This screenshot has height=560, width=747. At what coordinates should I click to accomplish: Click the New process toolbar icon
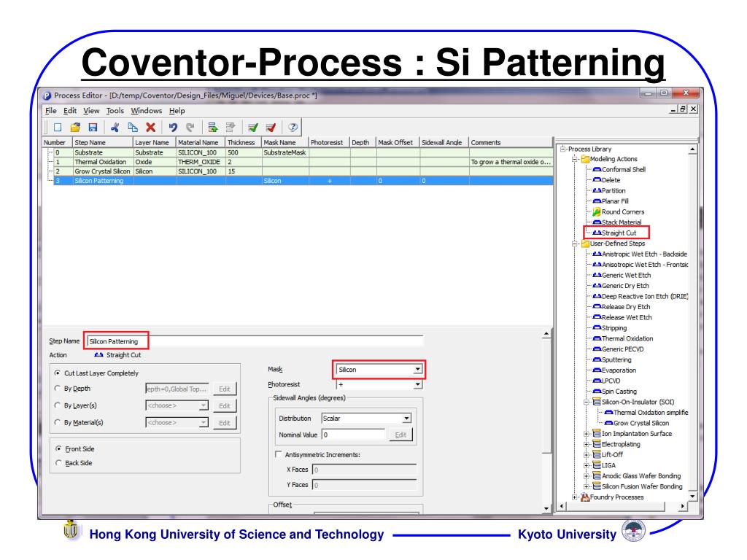click(58, 128)
